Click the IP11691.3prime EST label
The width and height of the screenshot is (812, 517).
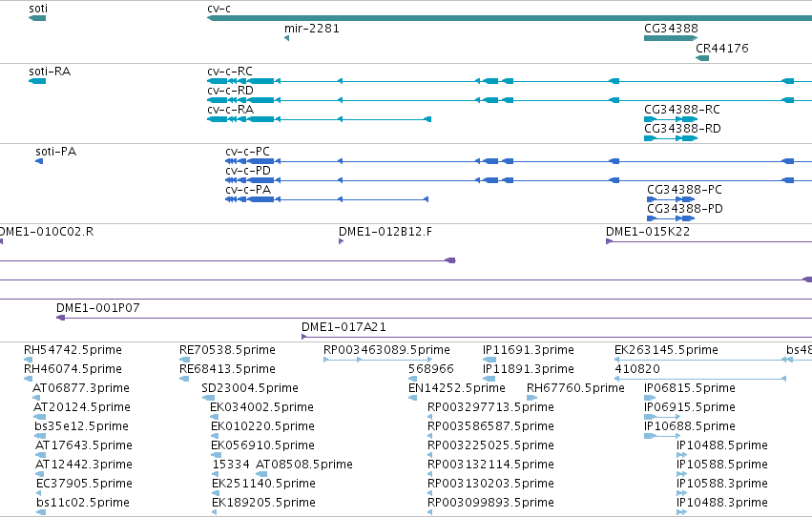tap(529, 350)
